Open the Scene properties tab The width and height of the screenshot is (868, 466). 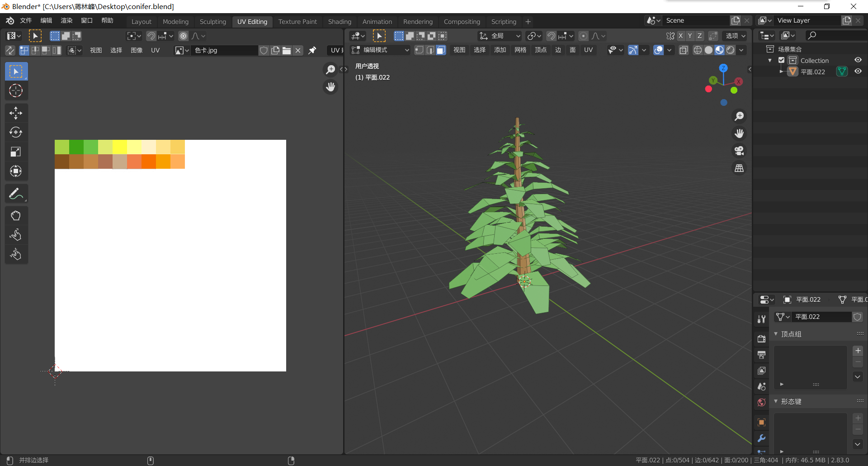[762, 386]
